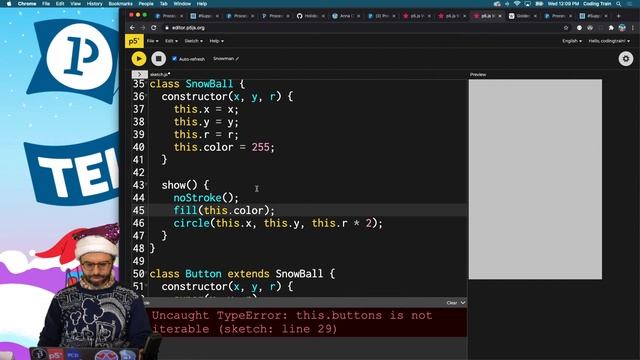Viewport: 640px width, 360px height.
Task: Click the gray Preview canvas
Action: [535, 179]
